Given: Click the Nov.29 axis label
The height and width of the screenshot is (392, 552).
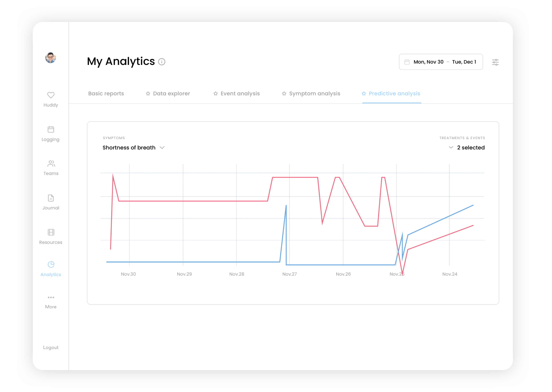Looking at the screenshot, I should pyautogui.click(x=184, y=274).
